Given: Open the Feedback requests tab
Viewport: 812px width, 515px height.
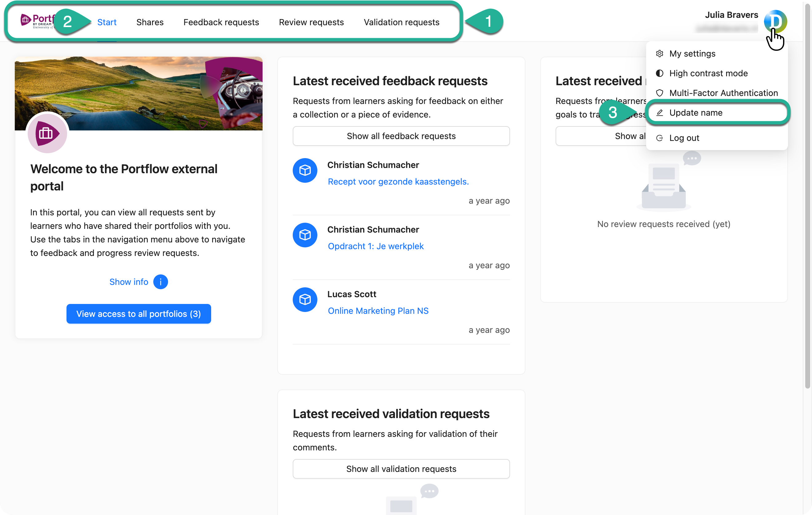Looking at the screenshot, I should pos(221,22).
